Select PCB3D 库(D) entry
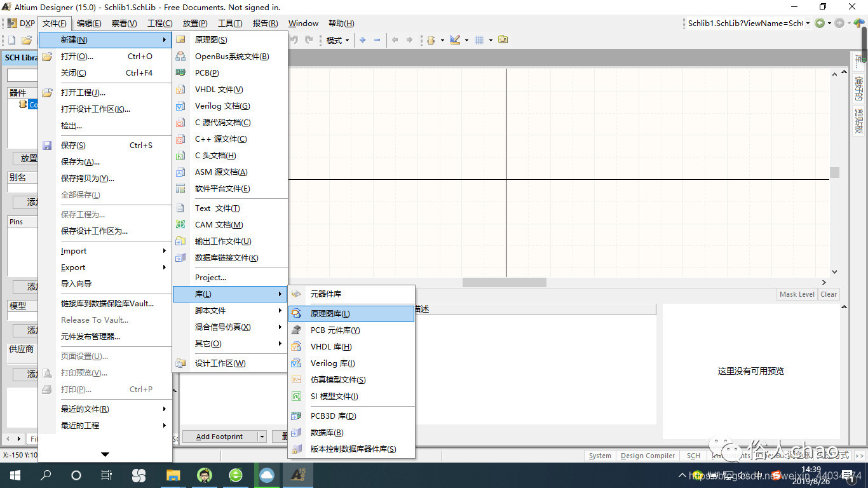The width and height of the screenshot is (868, 488). pyautogui.click(x=351, y=416)
